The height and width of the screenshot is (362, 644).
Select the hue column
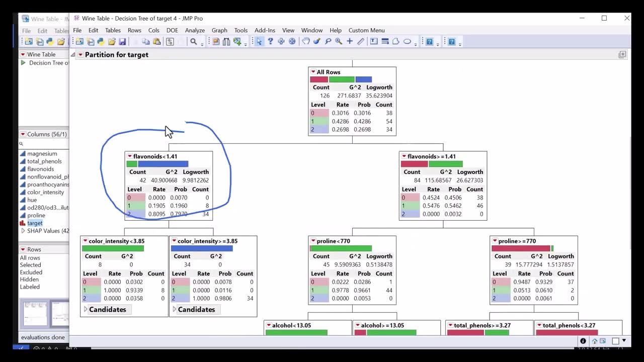pyautogui.click(x=32, y=200)
